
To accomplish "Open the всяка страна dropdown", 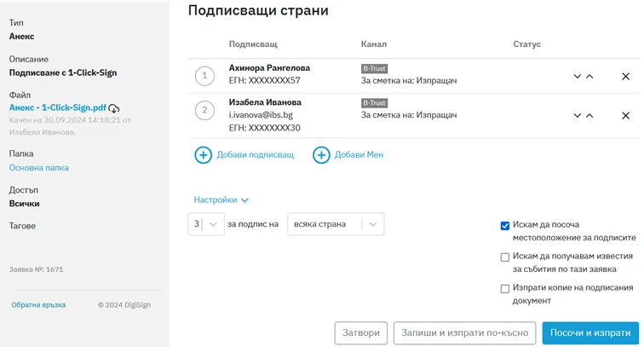I will [336, 224].
